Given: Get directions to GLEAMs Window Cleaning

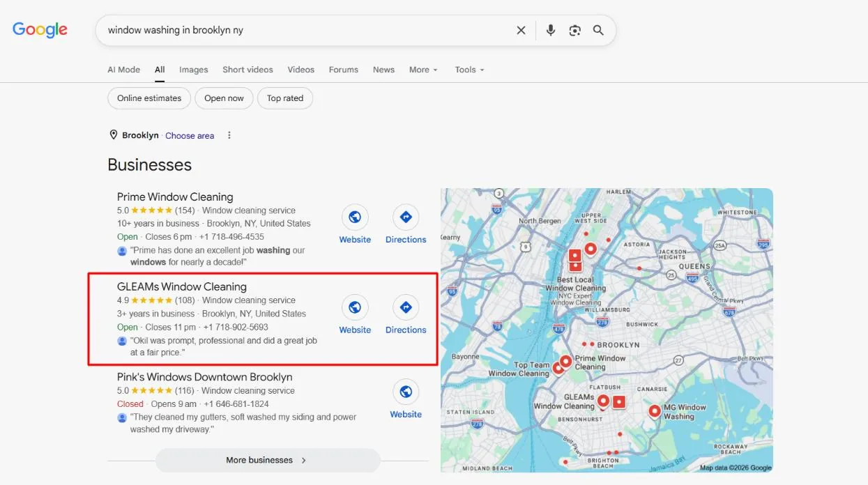Looking at the screenshot, I should pyautogui.click(x=406, y=307).
